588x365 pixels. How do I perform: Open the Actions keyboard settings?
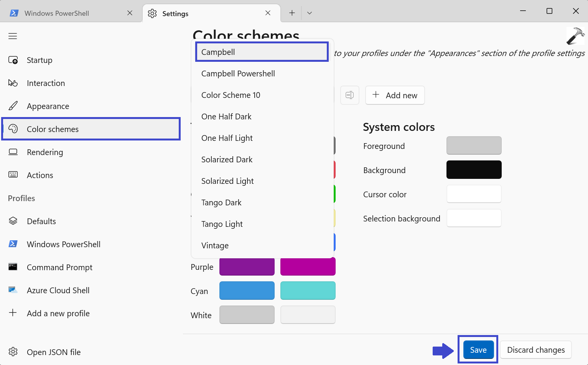(x=40, y=175)
